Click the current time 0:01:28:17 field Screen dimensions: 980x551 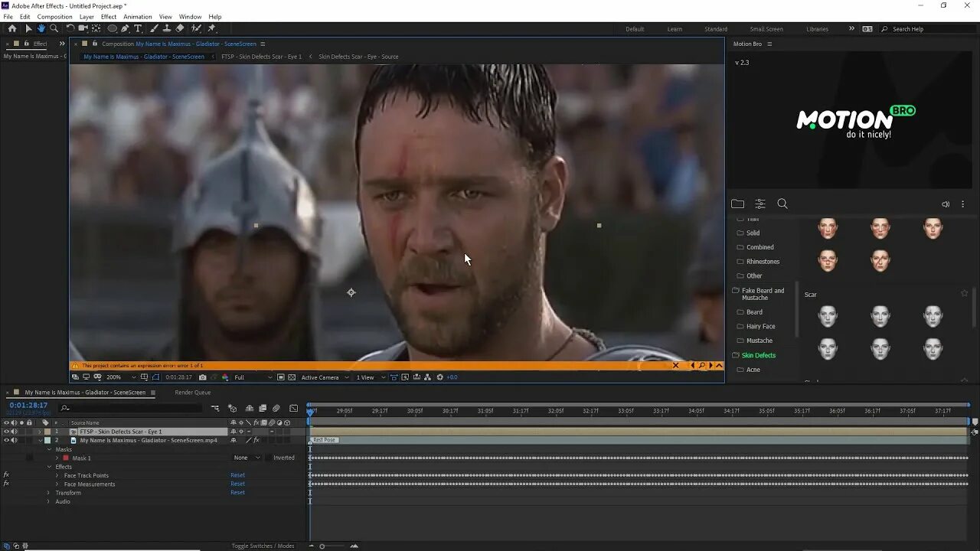28,405
